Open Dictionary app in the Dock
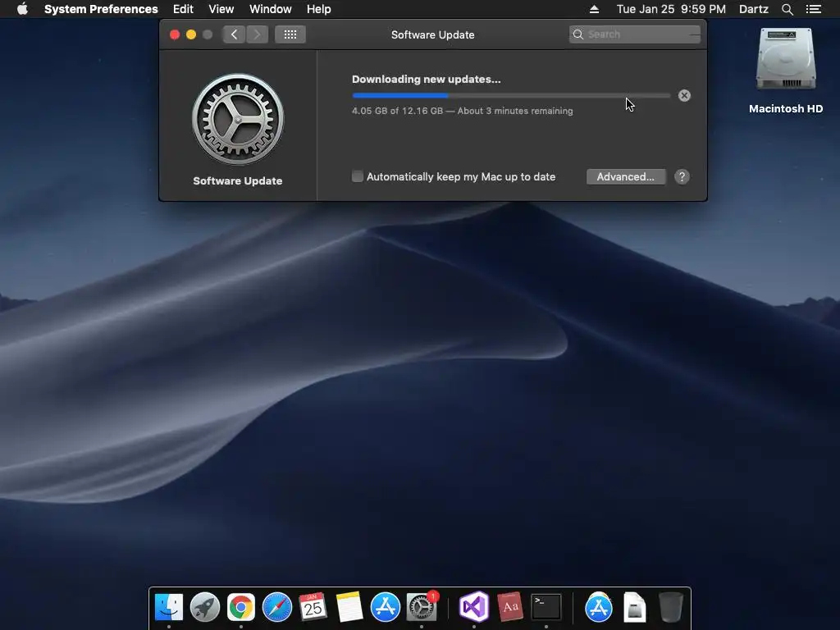Image resolution: width=840 pixels, height=630 pixels. [x=510, y=607]
